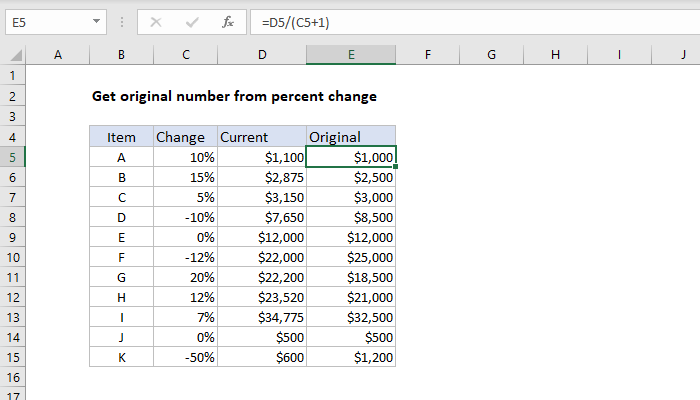Click the cell with $600

(262, 357)
